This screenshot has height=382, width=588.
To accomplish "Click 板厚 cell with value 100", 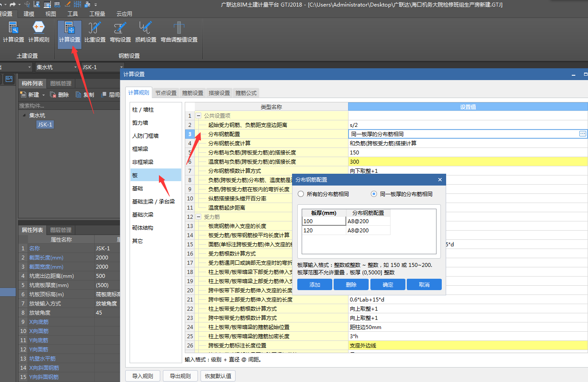I will tap(324, 221).
